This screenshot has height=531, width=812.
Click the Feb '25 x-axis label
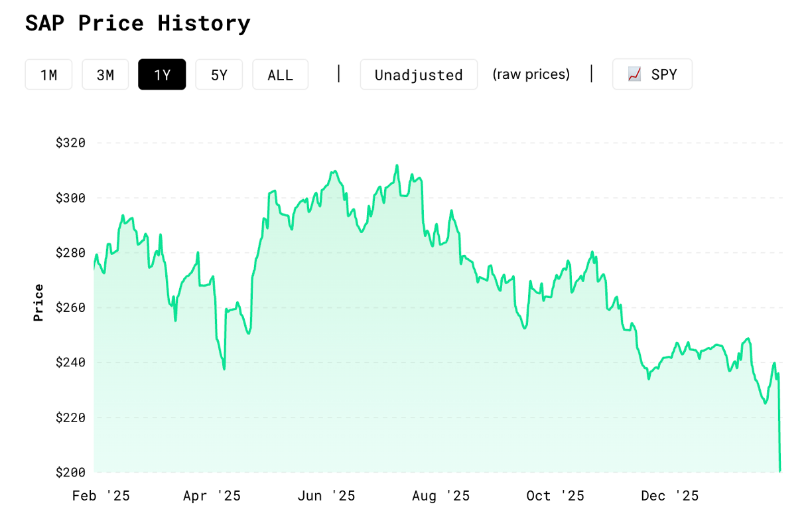101,496
